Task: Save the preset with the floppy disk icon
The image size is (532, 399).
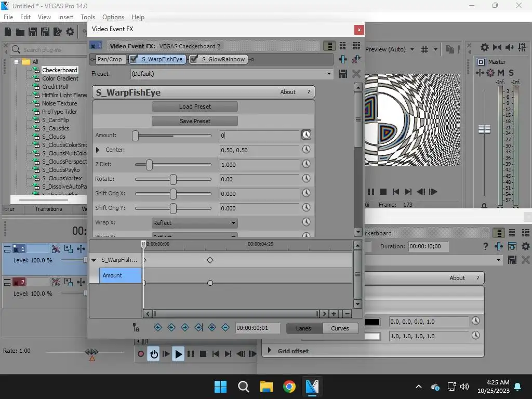Action: [343, 74]
